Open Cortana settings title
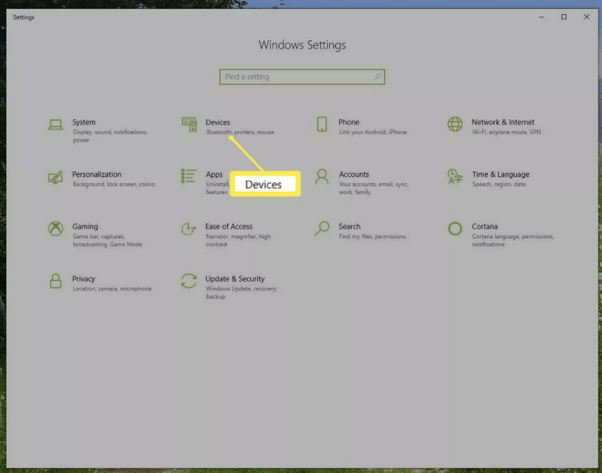Screen dimensions: 602x473 coord(485,227)
